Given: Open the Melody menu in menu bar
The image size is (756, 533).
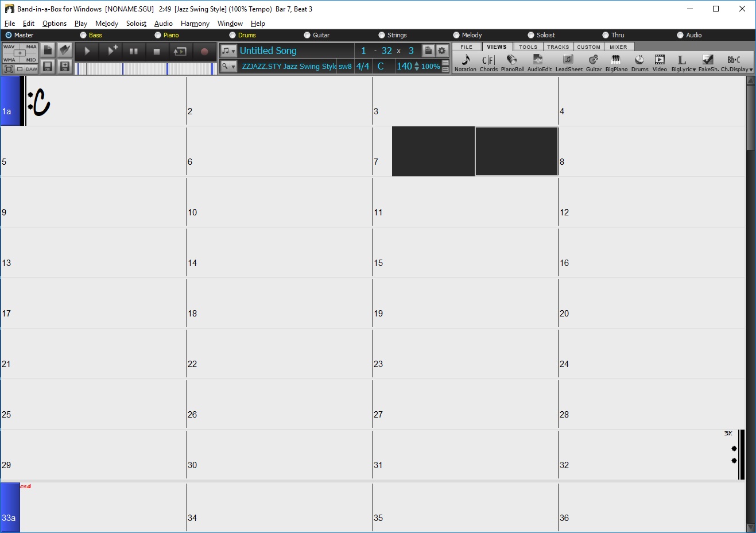Looking at the screenshot, I should pyautogui.click(x=107, y=24).
